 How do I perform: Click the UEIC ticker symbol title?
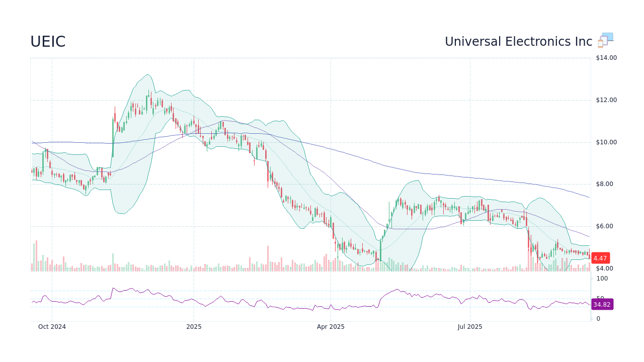pos(48,42)
